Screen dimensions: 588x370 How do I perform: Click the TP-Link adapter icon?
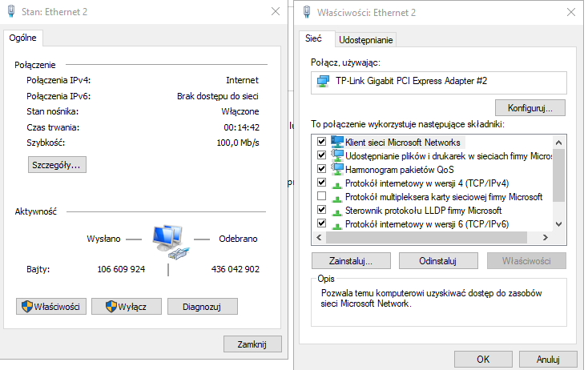point(324,82)
